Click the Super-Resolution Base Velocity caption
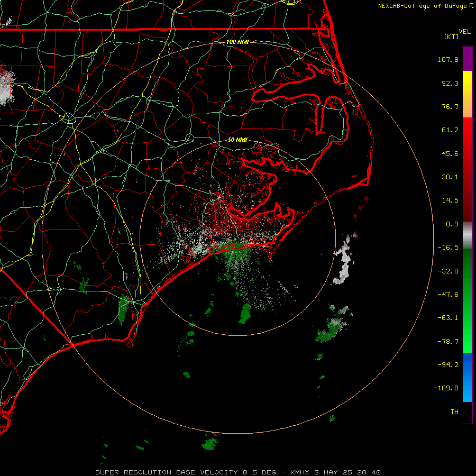The image size is (476, 476). pos(237,472)
